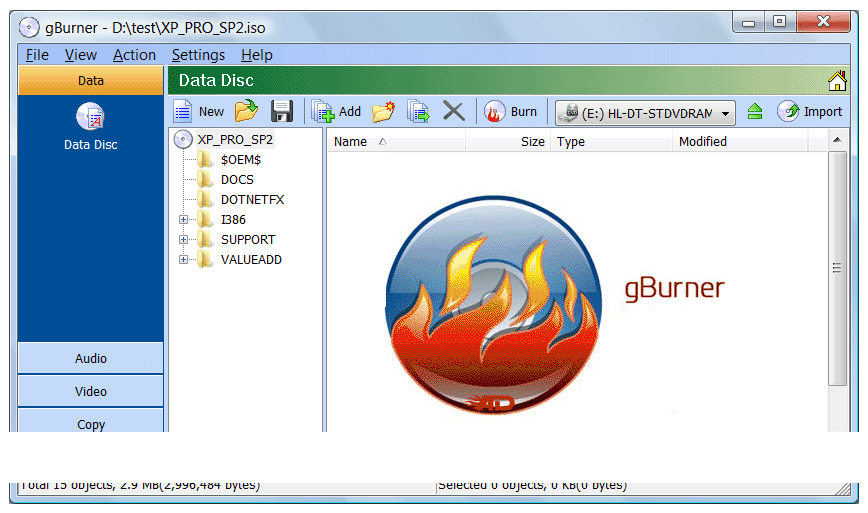This screenshot has height=513, width=868.
Task: Select the I386 folder
Action: click(233, 219)
